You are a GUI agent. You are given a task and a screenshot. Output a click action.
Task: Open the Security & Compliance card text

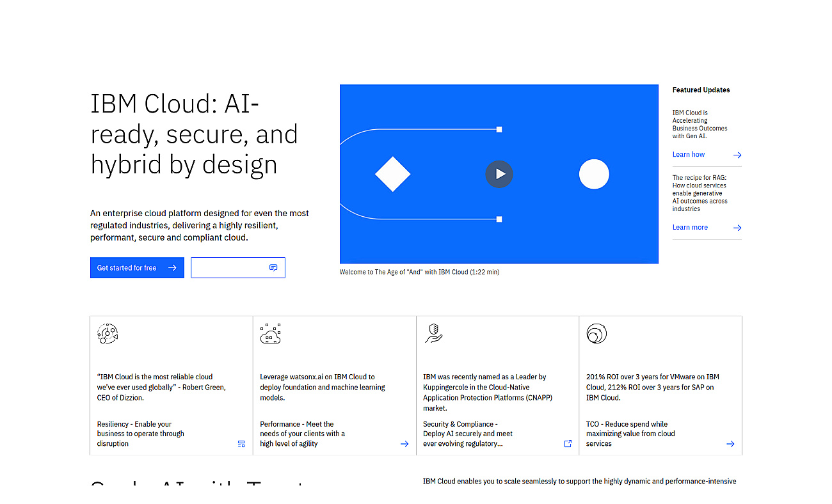pyautogui.click(x=468, y=434)
